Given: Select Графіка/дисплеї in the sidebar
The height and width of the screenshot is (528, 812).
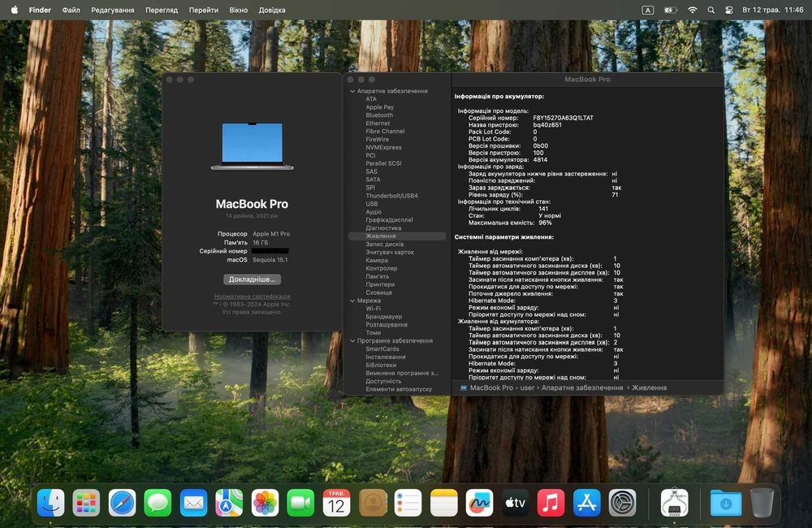Looking at the screenshot, I should (389, 219).
